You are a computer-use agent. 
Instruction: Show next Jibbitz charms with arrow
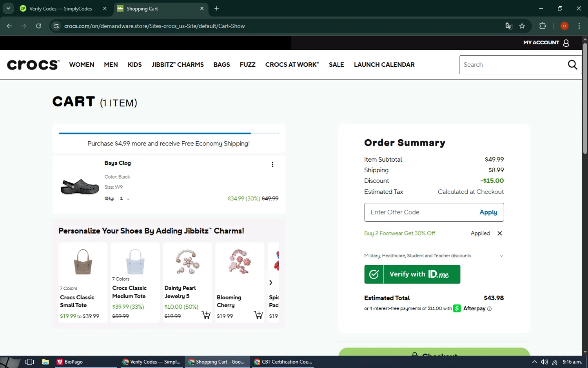point(270,282)
